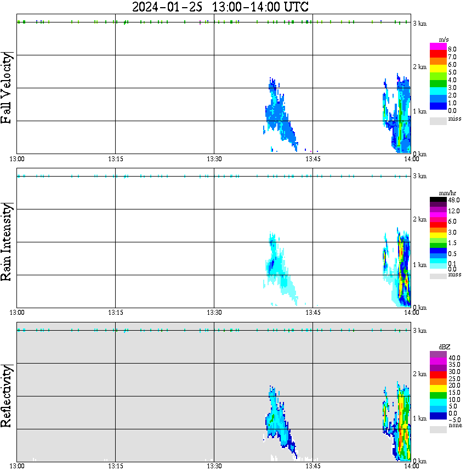This screenshot has height=476, width=466.
Task: Select orange 3.0 swatch in mm/hr legend
Action: (x=438, y=230)
